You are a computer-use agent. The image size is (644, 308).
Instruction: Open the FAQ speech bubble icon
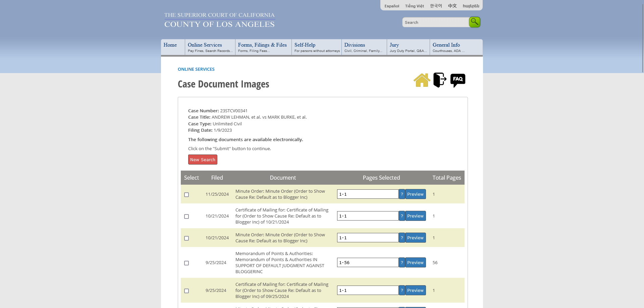458,80
